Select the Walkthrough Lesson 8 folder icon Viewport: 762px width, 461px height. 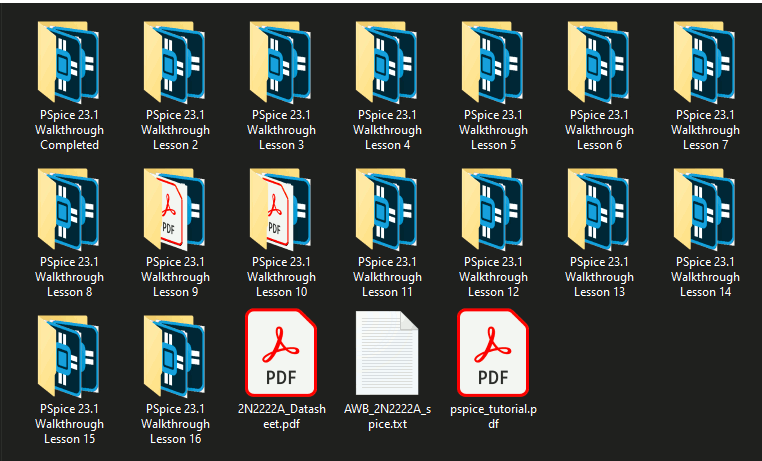pos(69,209)
